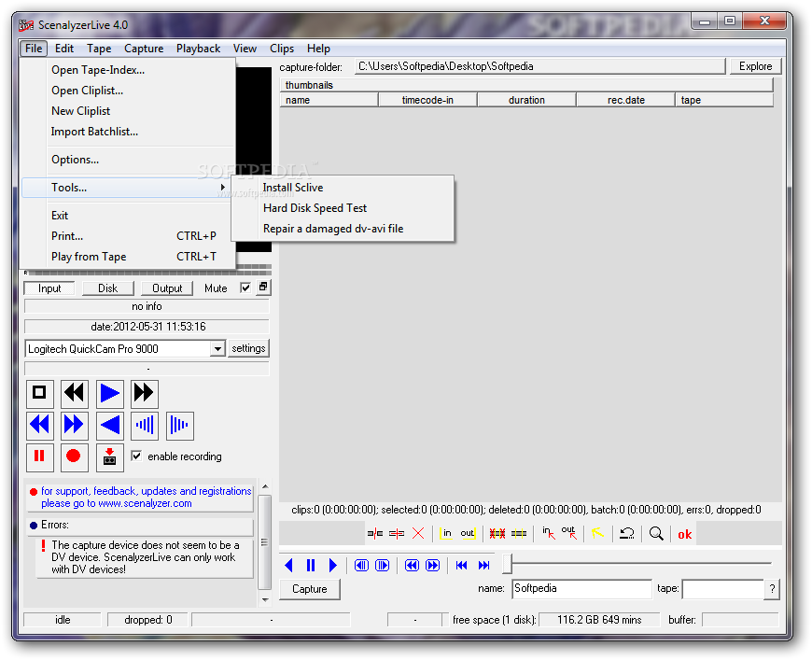
Task: Click the blue reverse play triangle button
Action: click(x=110, y=425)
